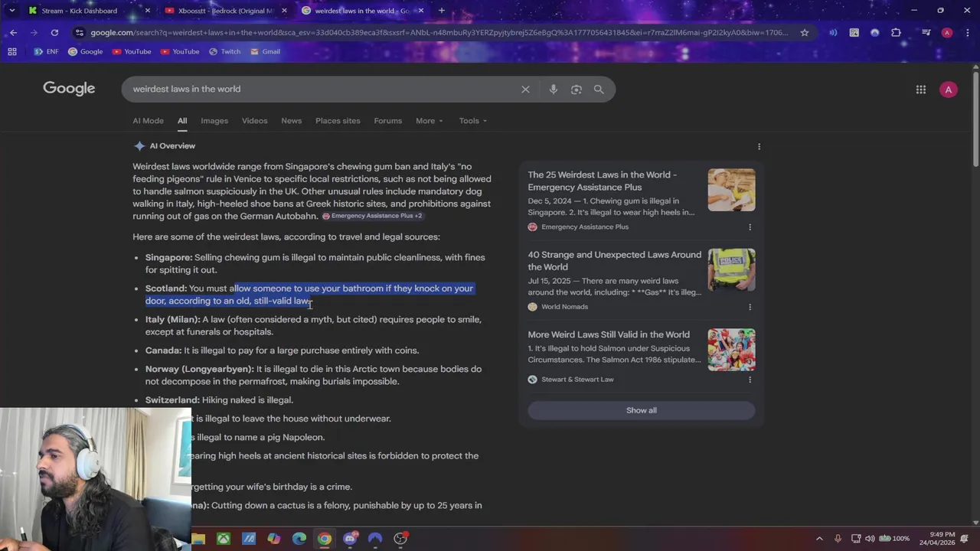Open more options for Emergency Assistance Plus result
980x551 pixels.
[750, 227]
